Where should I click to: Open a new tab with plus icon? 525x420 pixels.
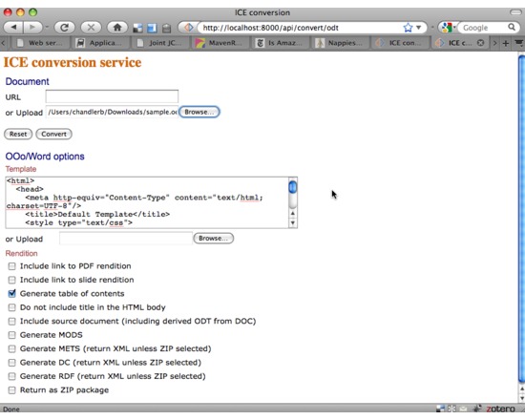(506, 43)
